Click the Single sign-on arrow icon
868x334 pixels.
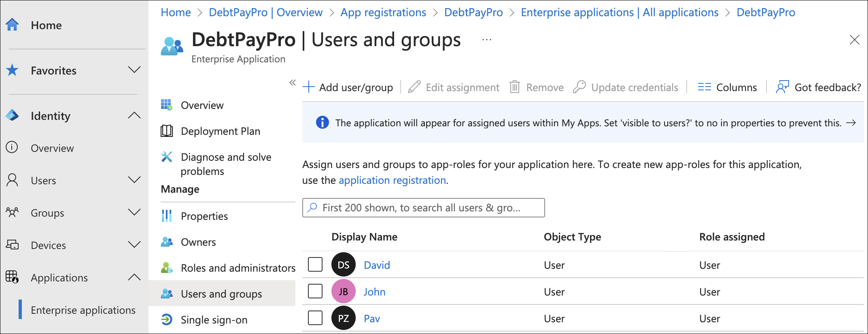(x=167, y=319)
